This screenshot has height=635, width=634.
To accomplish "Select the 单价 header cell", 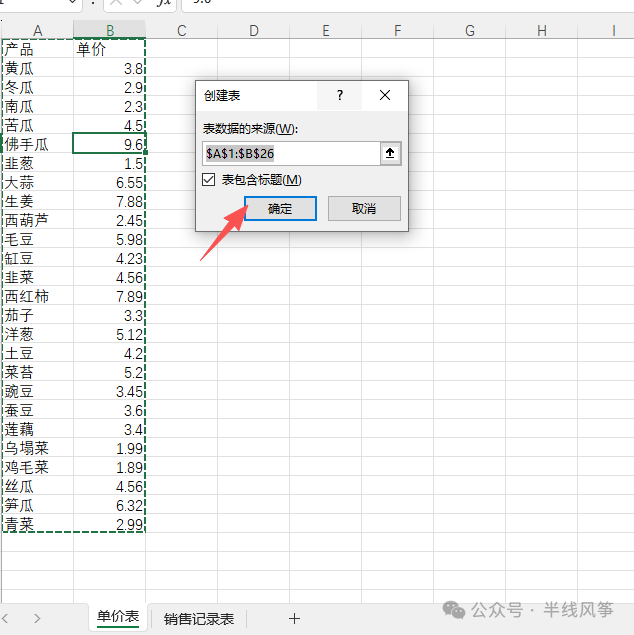I will pos(109,49).
